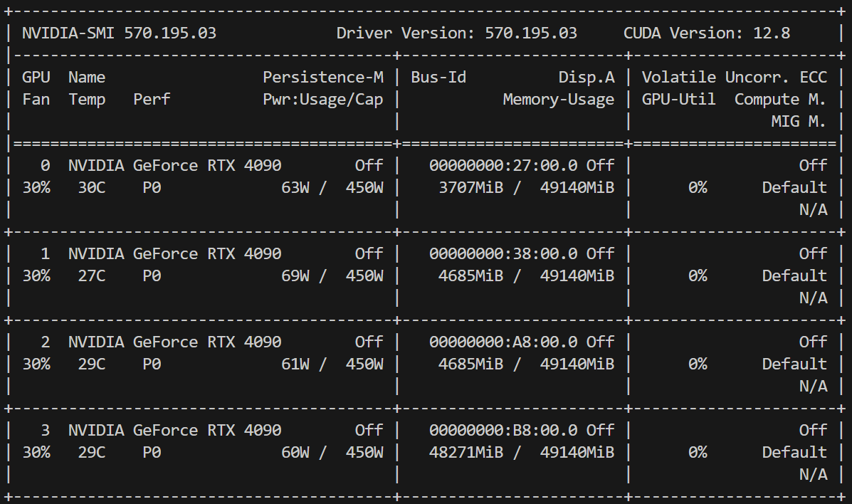Click the 'CUDA Version: 12.8' text

707,33
